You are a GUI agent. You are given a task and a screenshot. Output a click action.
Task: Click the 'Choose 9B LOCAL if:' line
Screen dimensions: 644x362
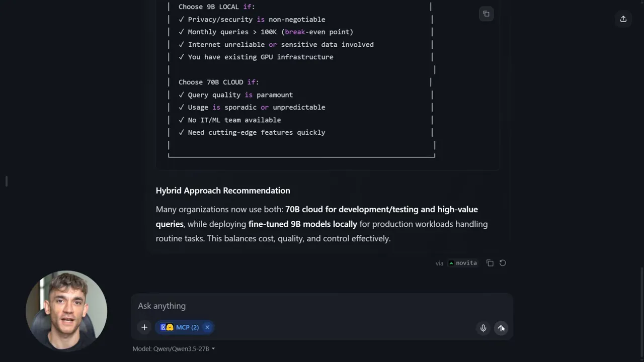tap(216, 7)
